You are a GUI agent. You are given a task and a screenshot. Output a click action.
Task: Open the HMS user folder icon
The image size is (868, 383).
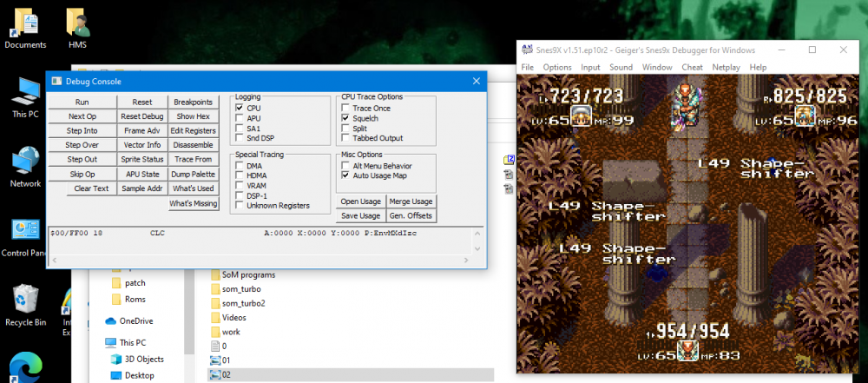(77, 29)
